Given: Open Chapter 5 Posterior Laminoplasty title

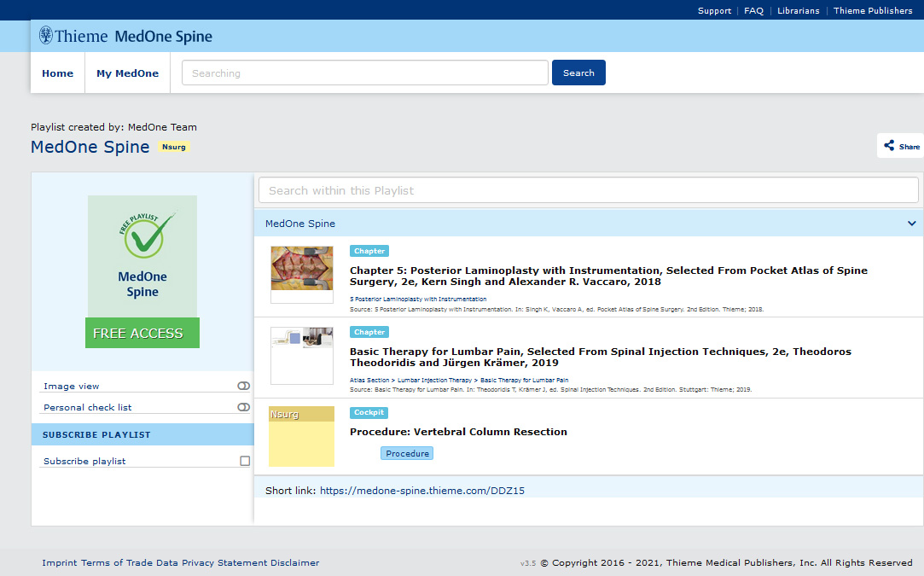Looking at the screenshot, I should click(x=608, y=276).
